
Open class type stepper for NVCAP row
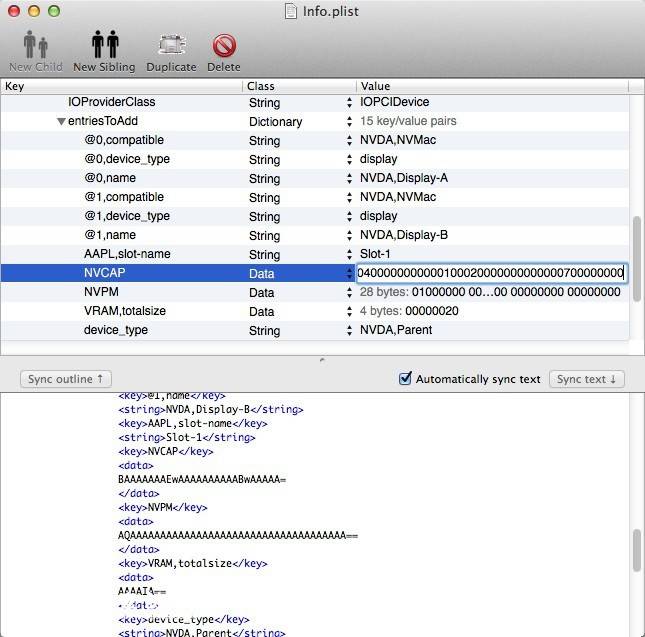coord(349,273)
